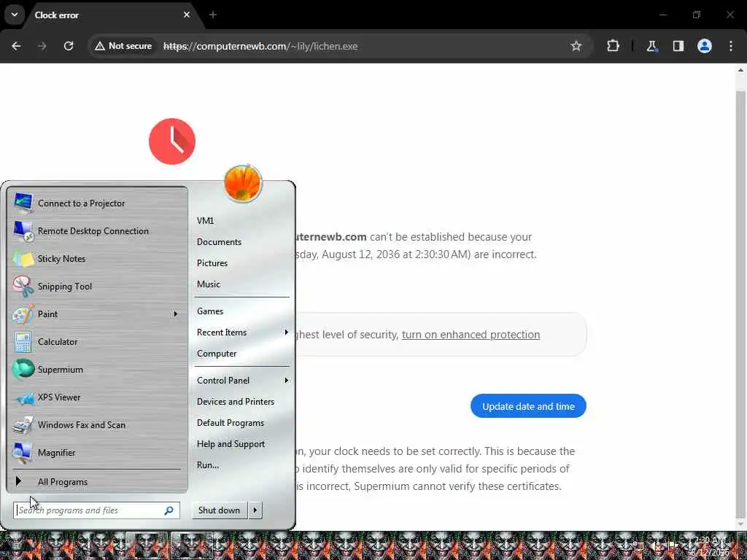Open Computer from Start menu

217,354
